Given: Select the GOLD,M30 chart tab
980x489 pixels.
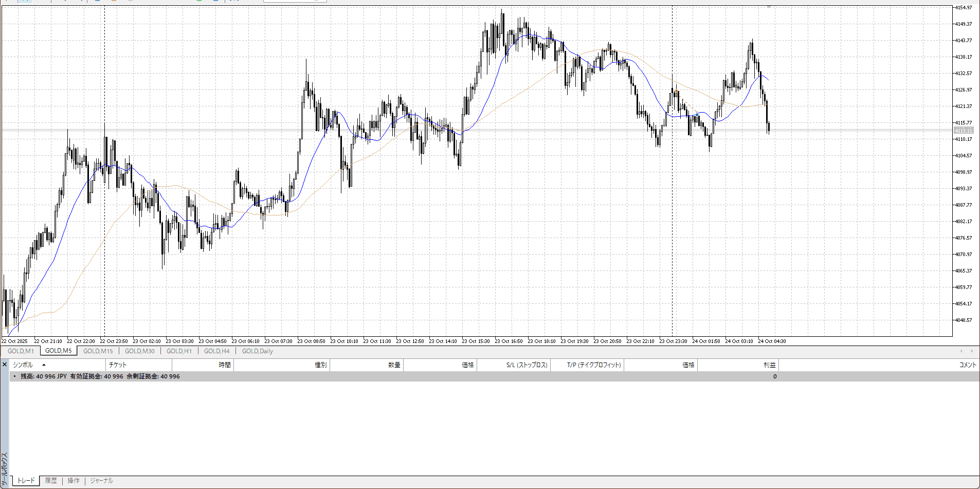Looking at the screenshot, I should (139, 351).
